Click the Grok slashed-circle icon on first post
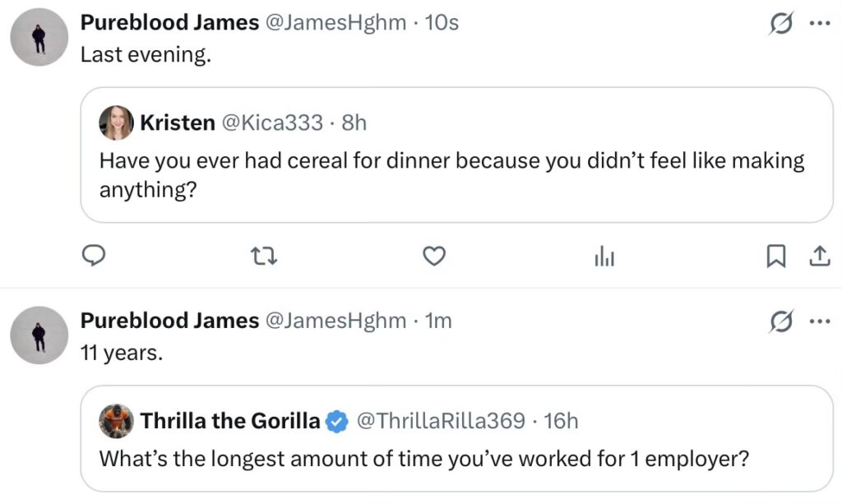842x504 pixels. (780, 25)
